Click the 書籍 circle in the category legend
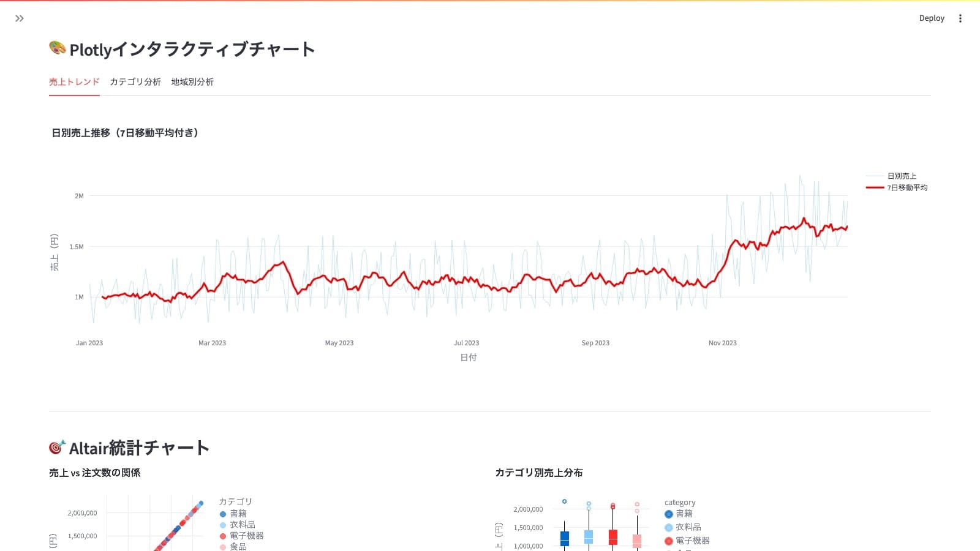This screenshot has width=980, height=551. (669, 514)
